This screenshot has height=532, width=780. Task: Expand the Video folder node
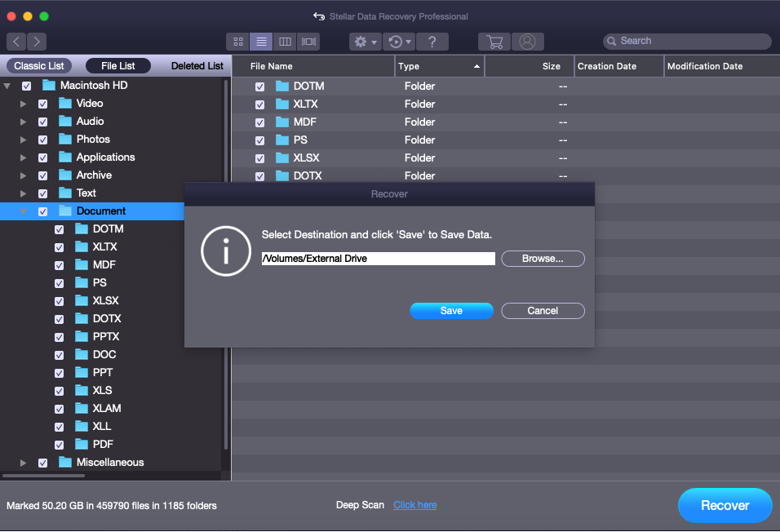tap(23, 104)
